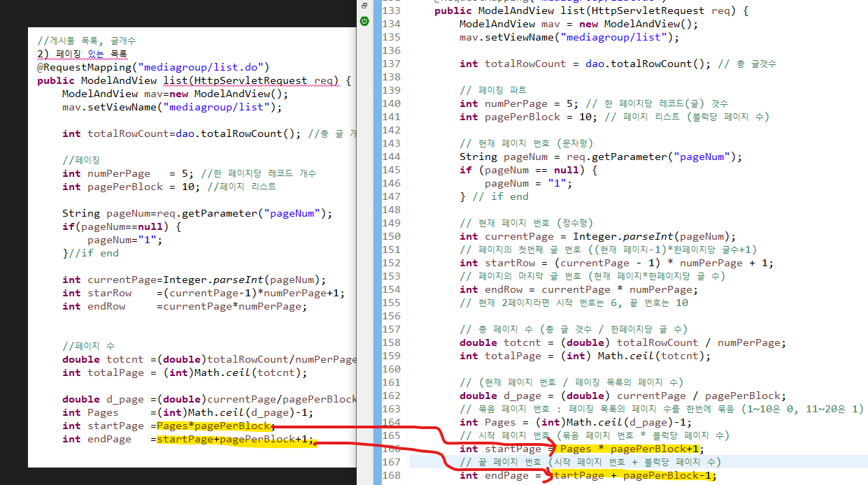Click "public ModelAndView list" in the left document
Image resolution: width=868 pixels, height=485 pixels.
(x=112, y=81)
